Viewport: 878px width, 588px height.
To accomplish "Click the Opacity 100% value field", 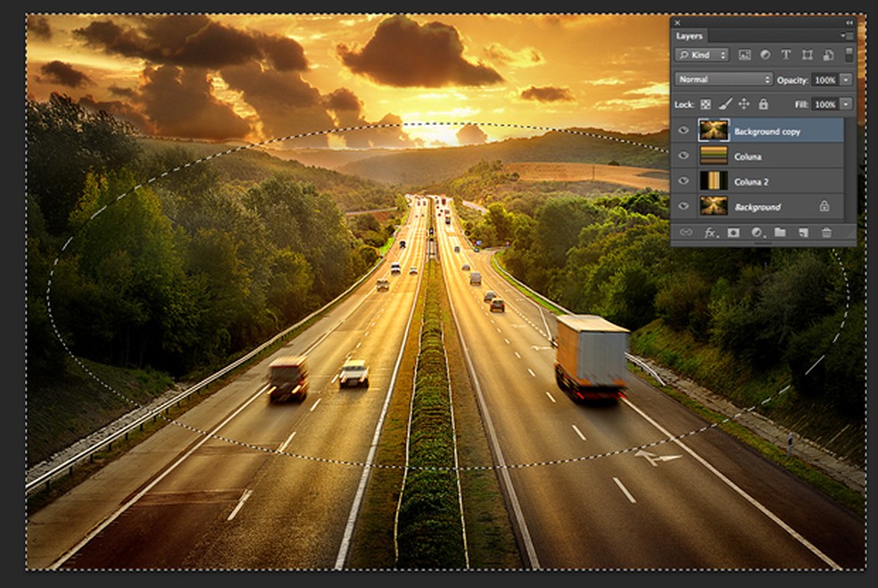I will coord(824,79).
